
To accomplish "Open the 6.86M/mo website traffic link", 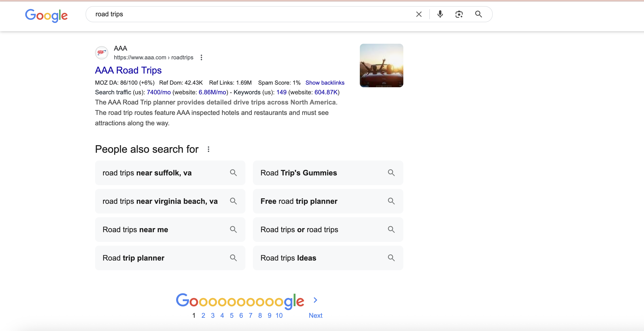I will coord(212,92).
